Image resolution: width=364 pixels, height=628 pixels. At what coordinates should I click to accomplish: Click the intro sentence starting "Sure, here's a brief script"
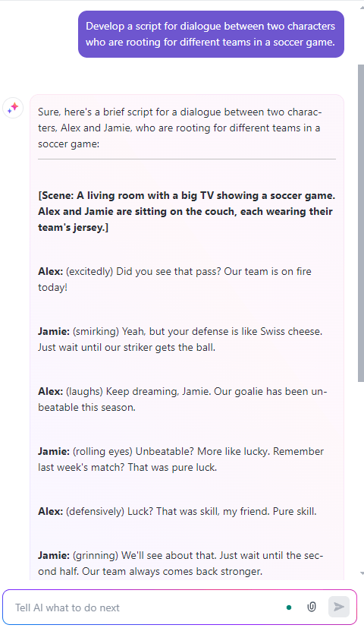(x=180, y=128)
